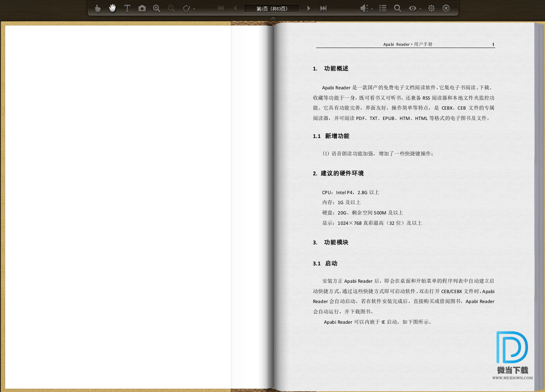Open the speaker options dropdown arrow
This screenshot has width=545, height=392.
[372, 9]
